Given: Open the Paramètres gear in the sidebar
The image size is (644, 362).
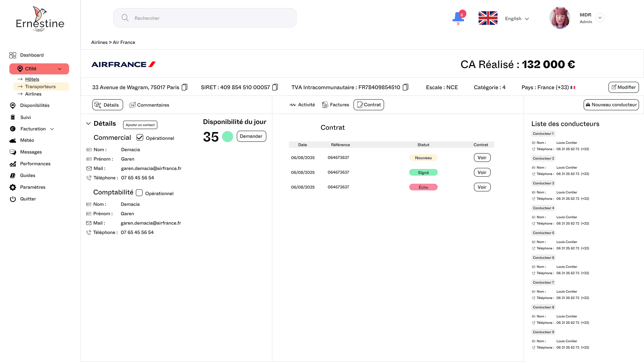Looking at the screenshot, I should click(13, 187).
